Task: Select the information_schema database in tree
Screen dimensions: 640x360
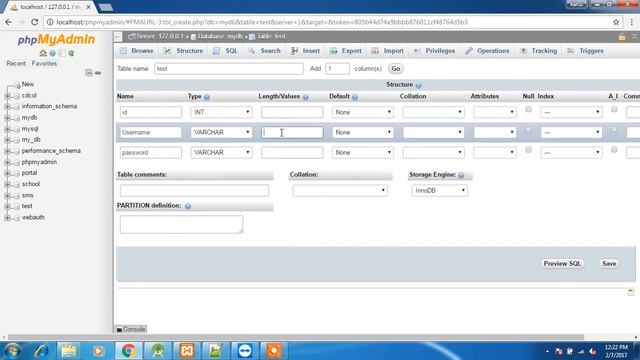Action: click(x=49, y=107)
